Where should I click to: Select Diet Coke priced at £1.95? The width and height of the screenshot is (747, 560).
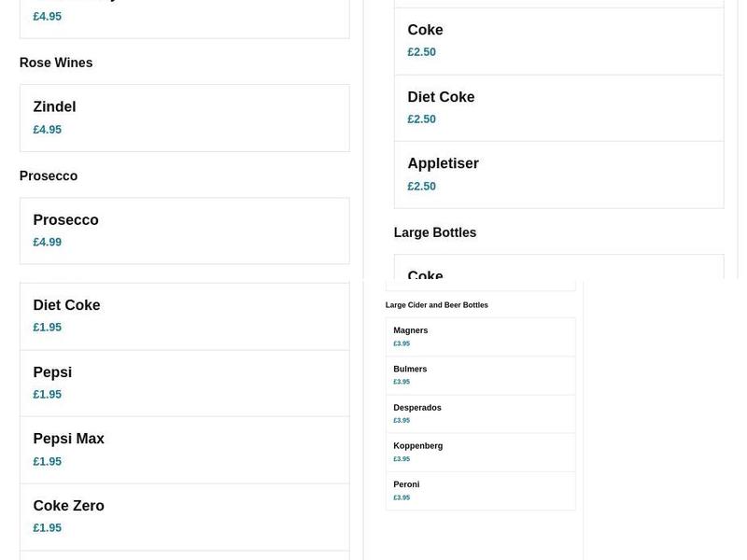click(x=184, y=315)
